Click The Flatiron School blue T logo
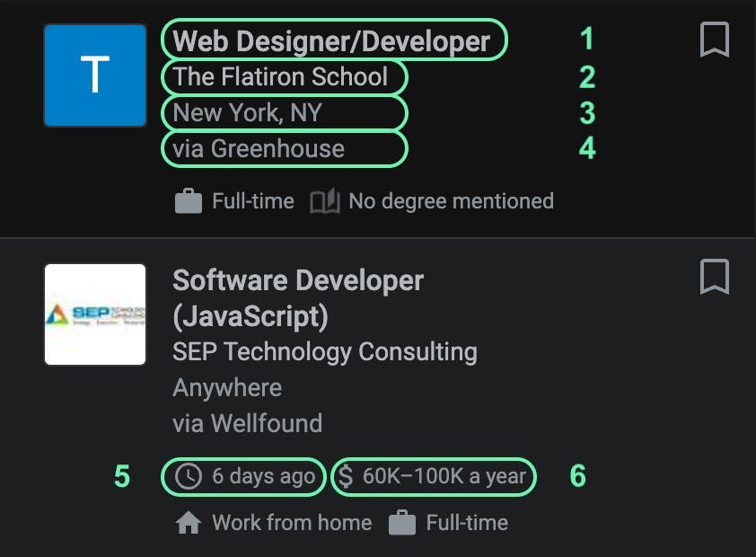This screenshot has height=557, width=756. point(95,75)
